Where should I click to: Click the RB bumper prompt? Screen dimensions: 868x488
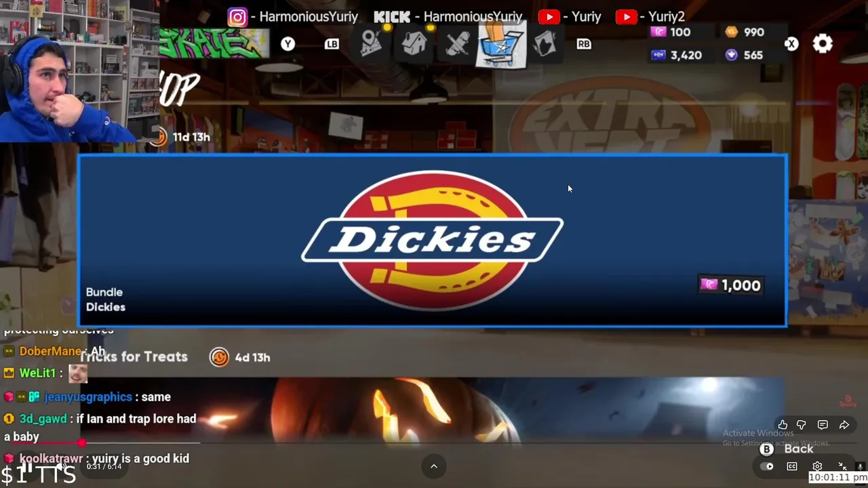coord(584,44)
